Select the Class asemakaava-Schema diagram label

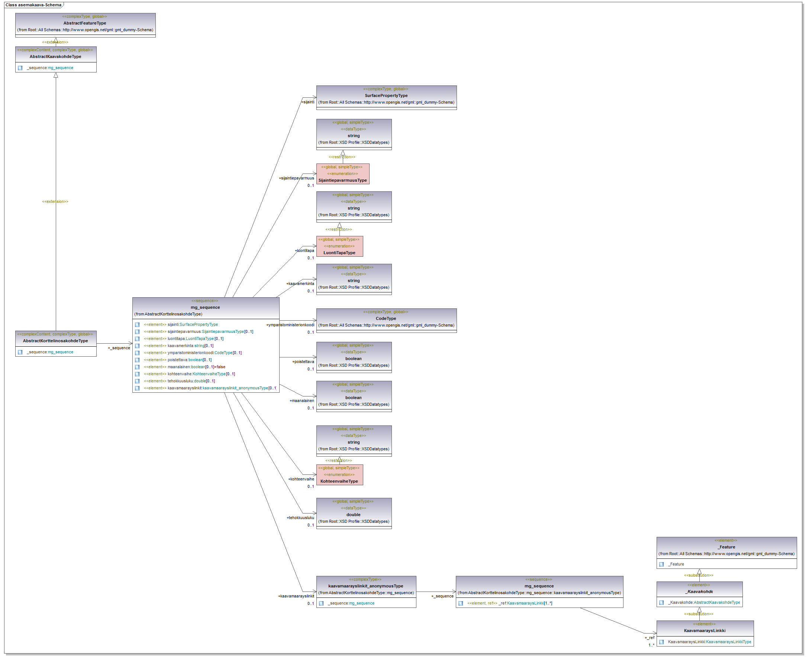(x=33, y=5)
